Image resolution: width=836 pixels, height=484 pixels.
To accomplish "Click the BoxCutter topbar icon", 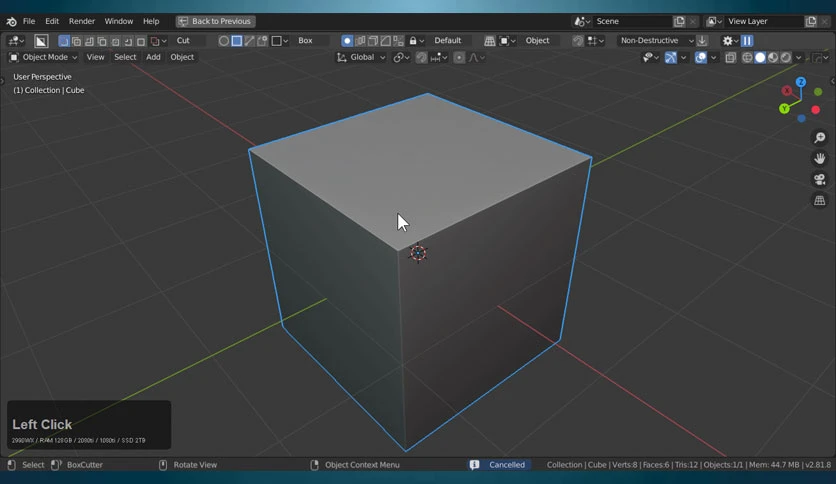I will tap(41, 41).
